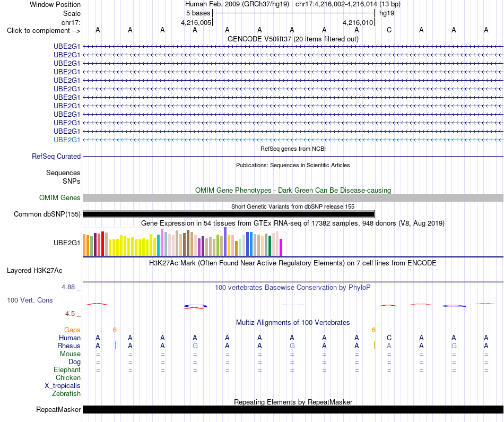Click the Zebrafish species label
The image size is (504, 422).
pyautogui.click(x=66, y=394)
